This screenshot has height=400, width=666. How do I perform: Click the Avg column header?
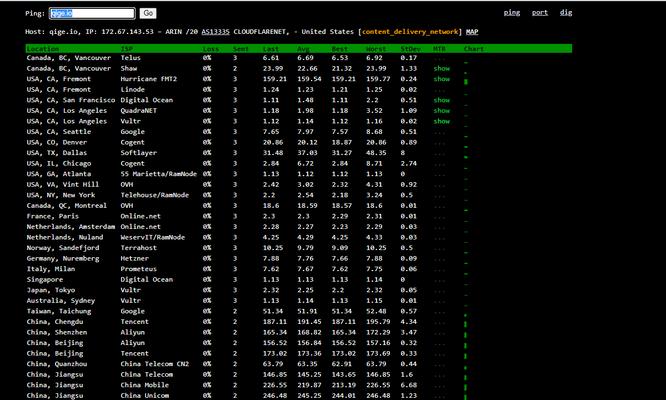click(303, 49)
